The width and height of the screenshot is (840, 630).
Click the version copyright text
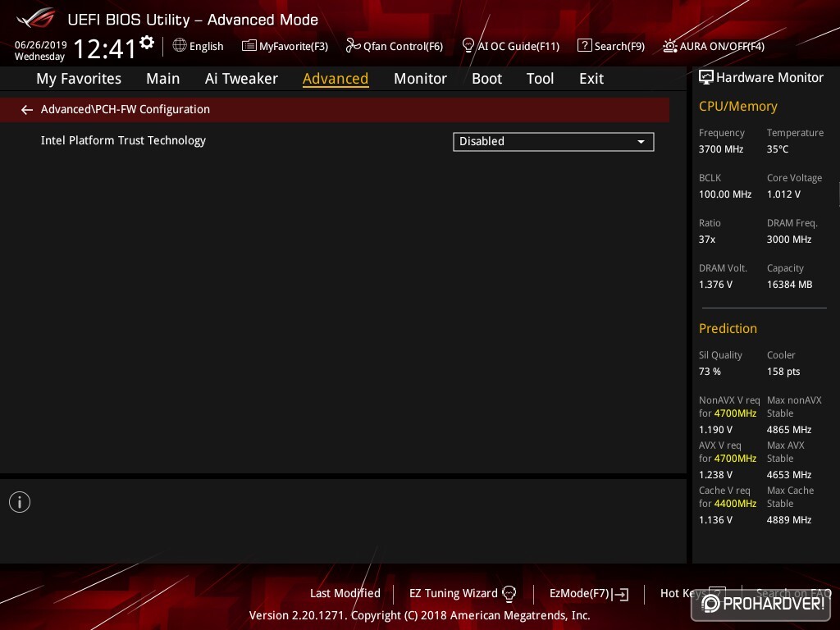(419, 615)
